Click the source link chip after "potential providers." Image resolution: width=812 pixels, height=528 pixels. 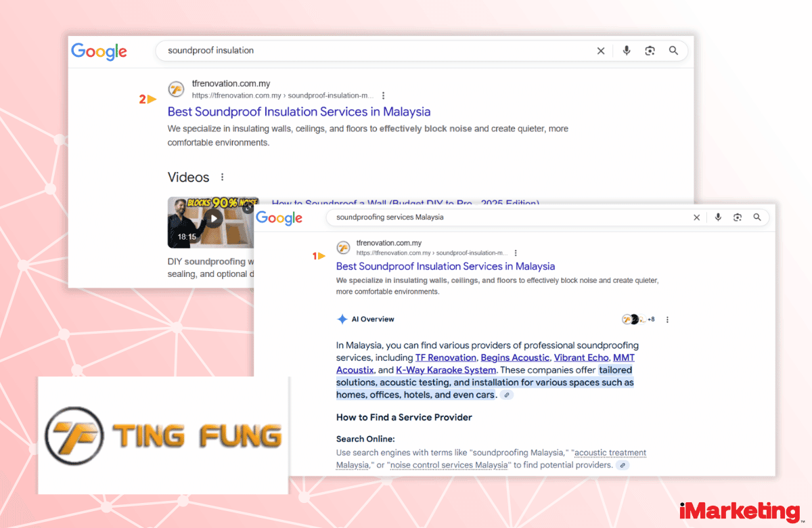(x=623, y=465)
